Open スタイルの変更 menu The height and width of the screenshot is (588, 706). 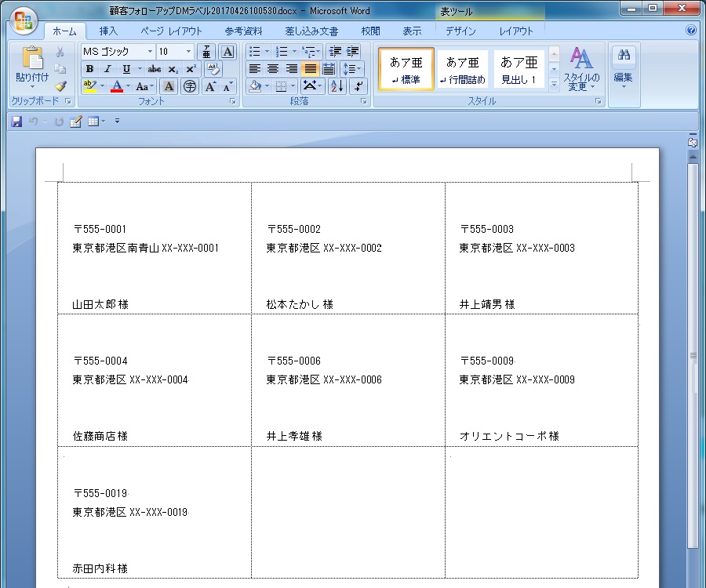(x=581, y=69)
